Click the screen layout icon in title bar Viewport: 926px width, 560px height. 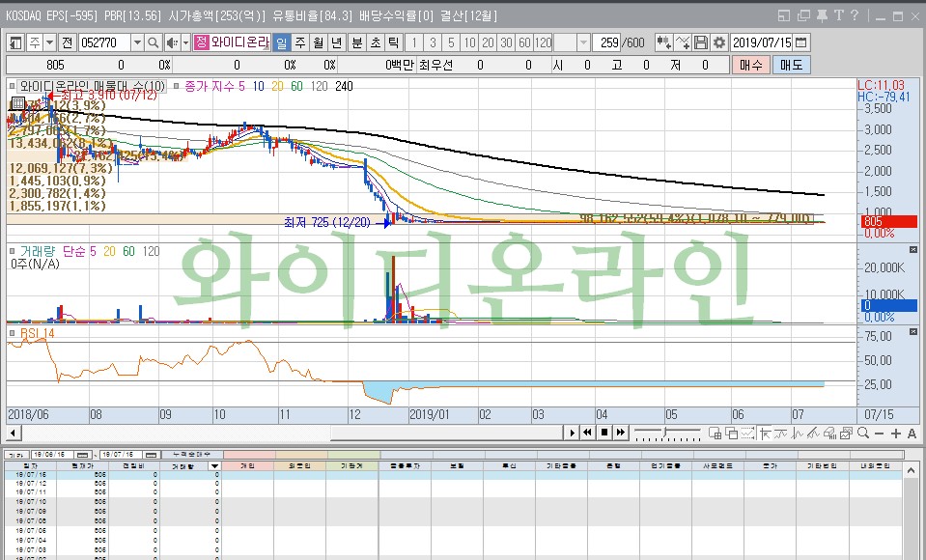coord(784,16)
